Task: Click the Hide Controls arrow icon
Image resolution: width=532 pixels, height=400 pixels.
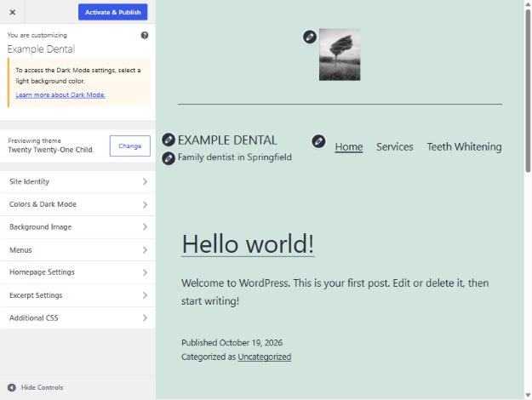Action: (12, 387)
